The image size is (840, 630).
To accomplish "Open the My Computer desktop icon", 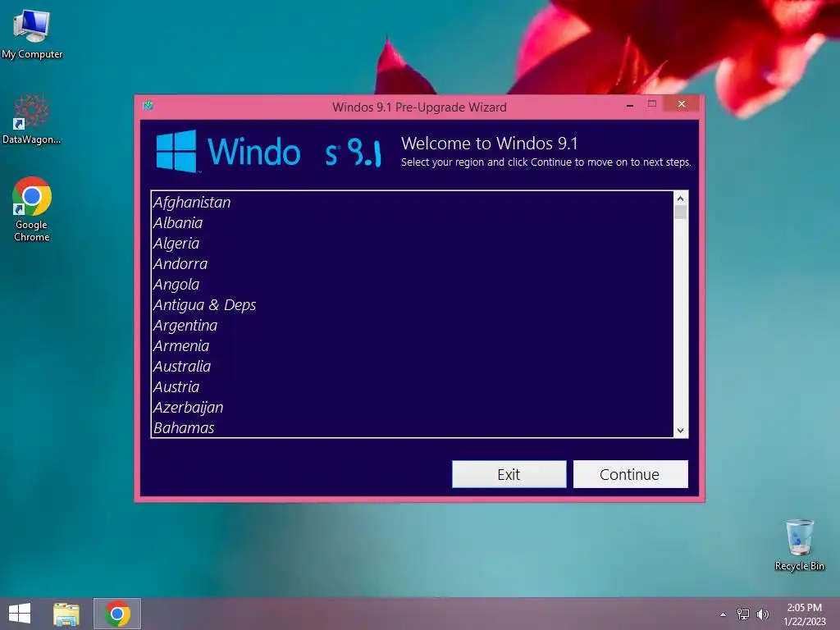I will pyautogui.click(x=32, y=33).
